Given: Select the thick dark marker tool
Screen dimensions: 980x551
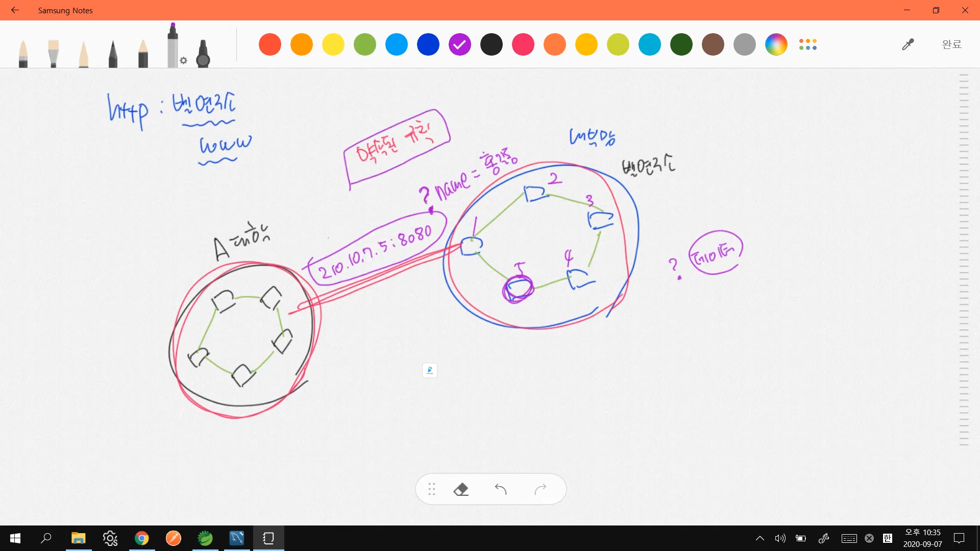Looking at the screenshot, I should [x=203, y=54].
